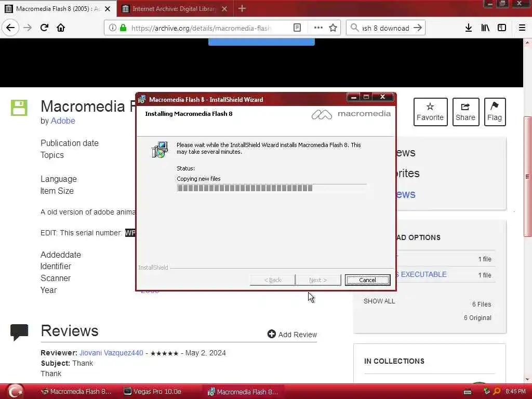Click the orange search tray icon
532x399 pixels.
(497, 391)
